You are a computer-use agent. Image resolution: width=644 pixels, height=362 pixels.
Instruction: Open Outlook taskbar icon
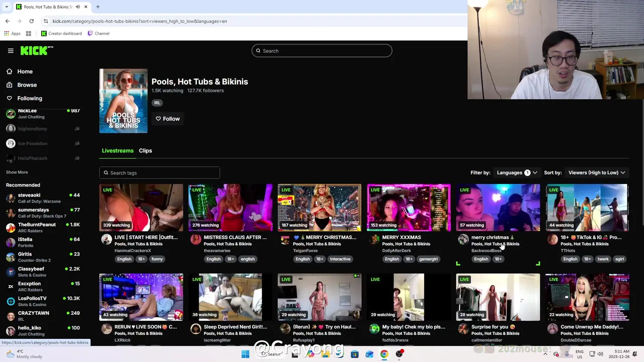(369, 354)
